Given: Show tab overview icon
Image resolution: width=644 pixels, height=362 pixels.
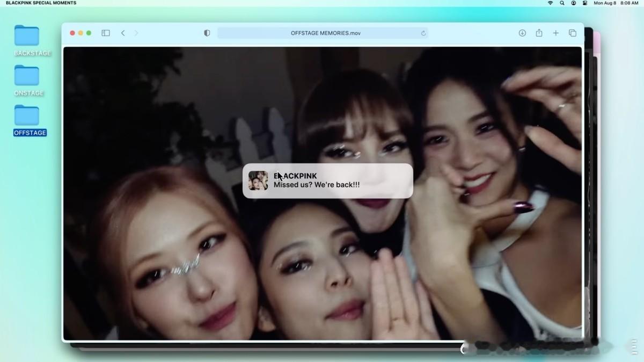Looking at the screenshot, I should coord(573,33).
